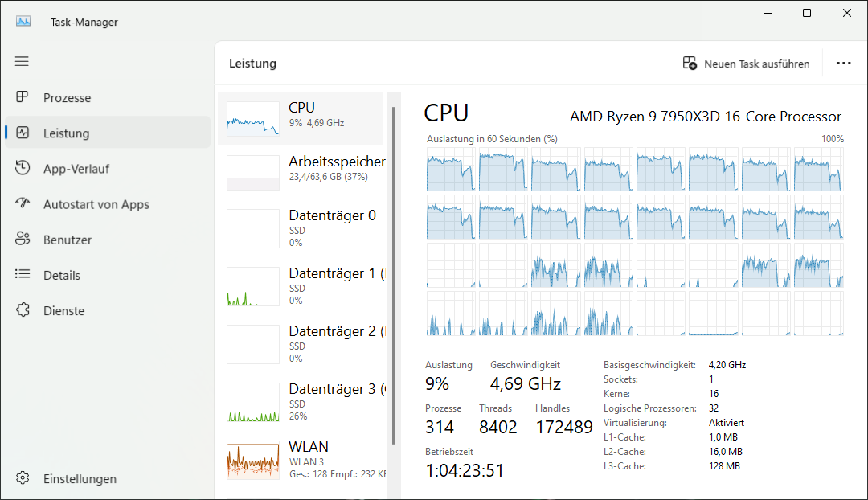
Task: Open Einstellungen
Action: tap(108, 478)
